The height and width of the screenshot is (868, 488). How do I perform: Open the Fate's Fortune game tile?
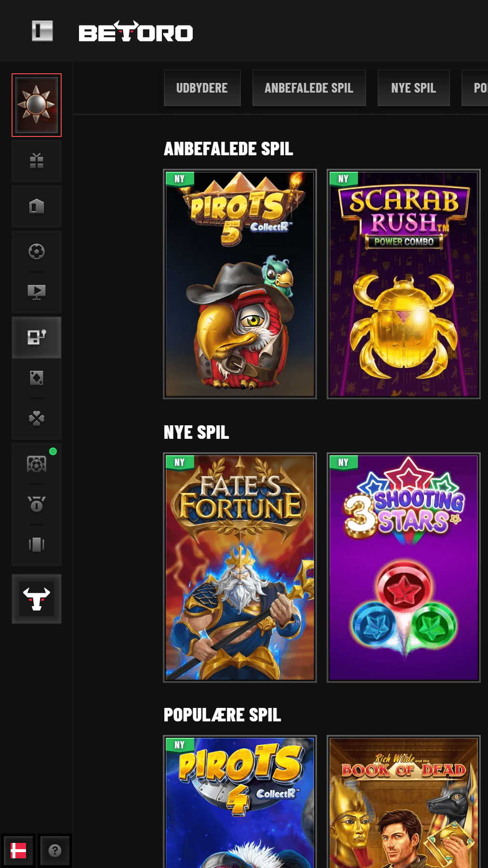tap(240, 568)
